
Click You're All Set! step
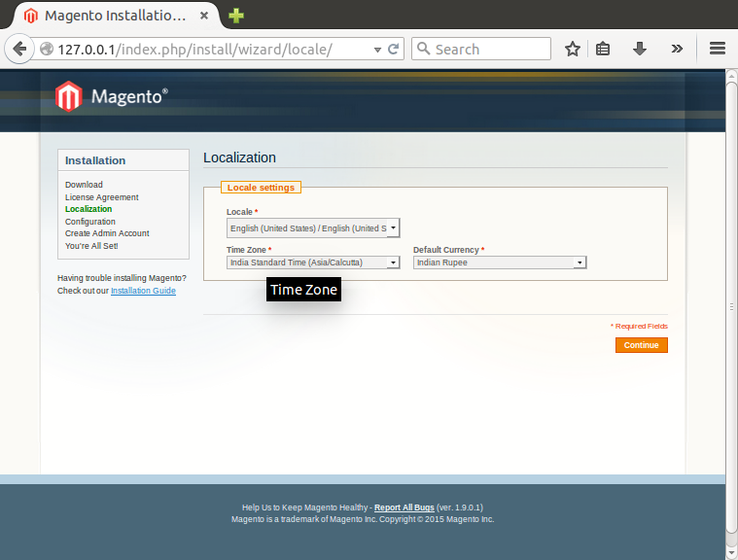91,246
